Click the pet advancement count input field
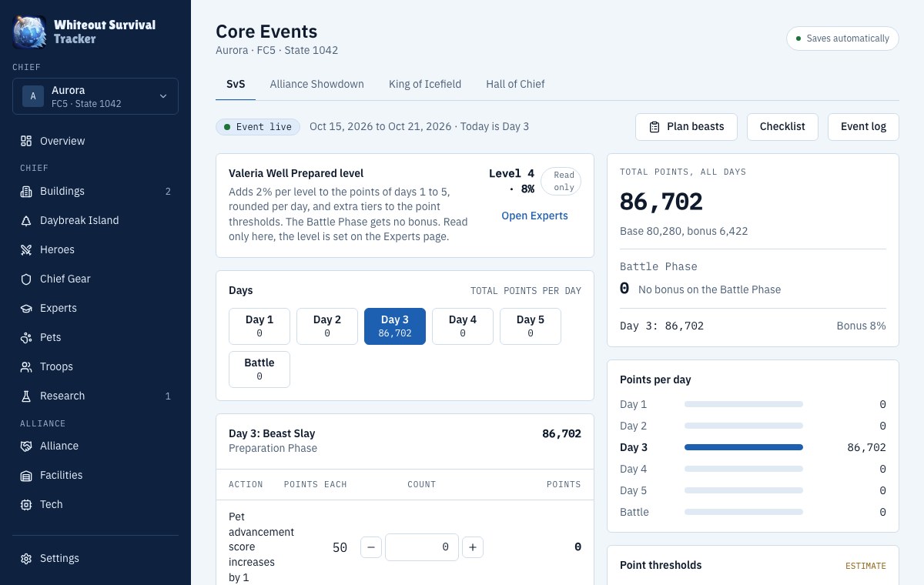This screenshot has width=924, height=585. coord(422,547)
